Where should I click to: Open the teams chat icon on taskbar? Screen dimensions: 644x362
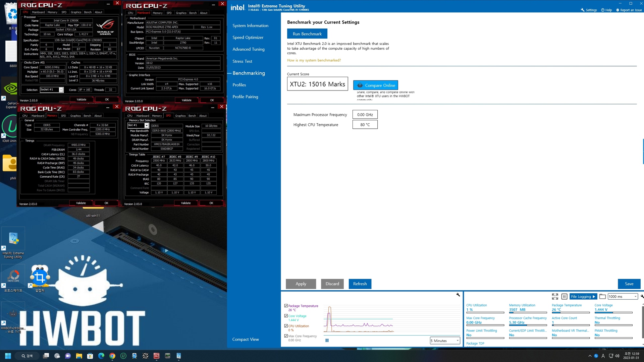pyautogui.click(x=68, y=356)
